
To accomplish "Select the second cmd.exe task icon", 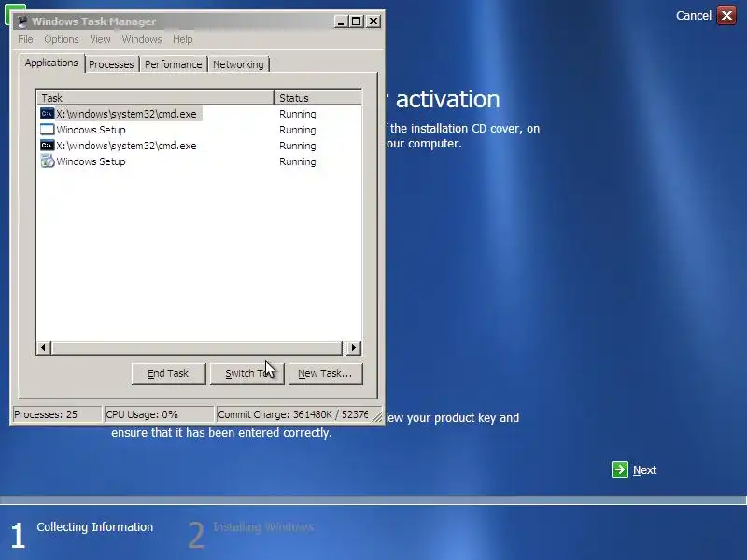I will 48,146.
